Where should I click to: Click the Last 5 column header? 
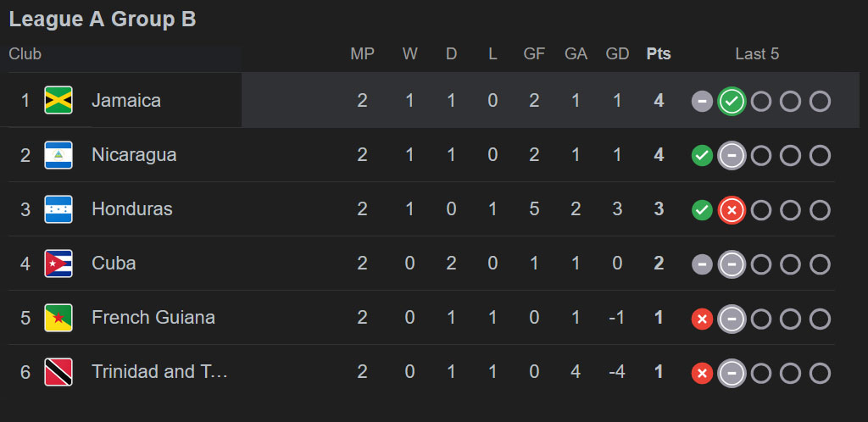757,53
